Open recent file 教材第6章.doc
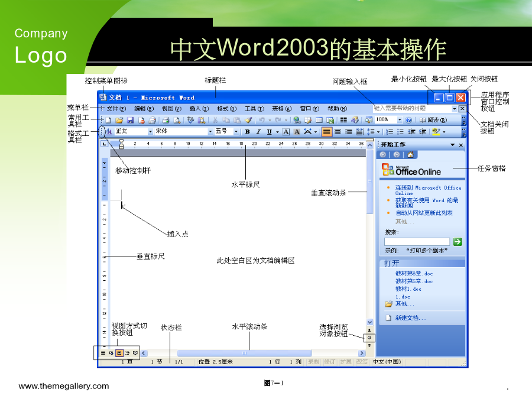Image resolution: width=532 pixels, height=399 pixels. (x=414, y=273)
